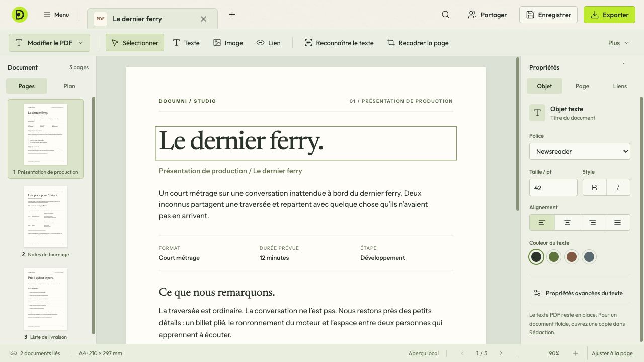The image size is (644, 362).
Task: Activate the Sélectionner tool
Action: pos(135,43)
